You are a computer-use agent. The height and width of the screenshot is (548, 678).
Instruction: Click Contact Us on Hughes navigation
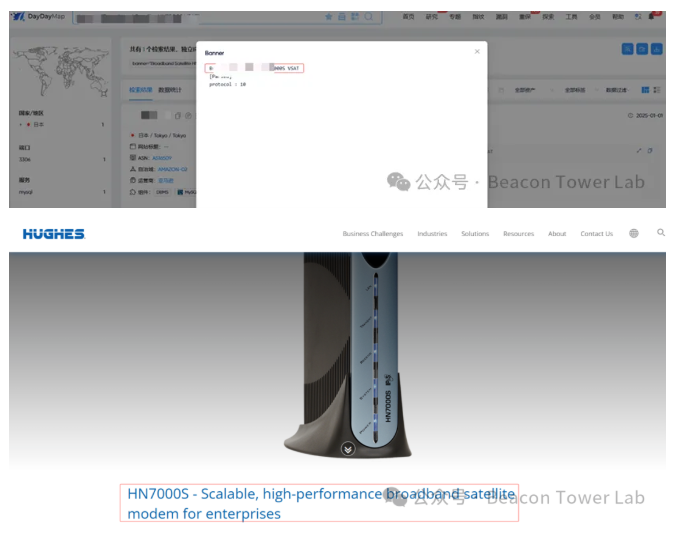pyautogui.click(x=596, y=234)
